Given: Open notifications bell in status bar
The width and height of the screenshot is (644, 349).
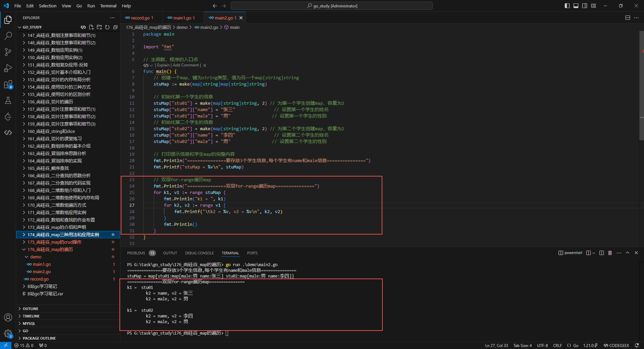Looking at the screenshot, I should (x=637, y=345).
